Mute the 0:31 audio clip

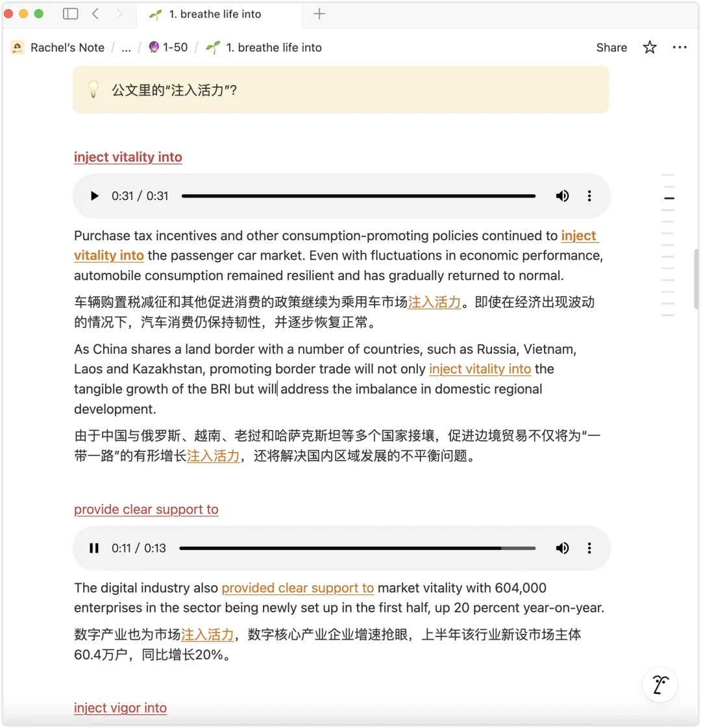[x=562, y=196]
